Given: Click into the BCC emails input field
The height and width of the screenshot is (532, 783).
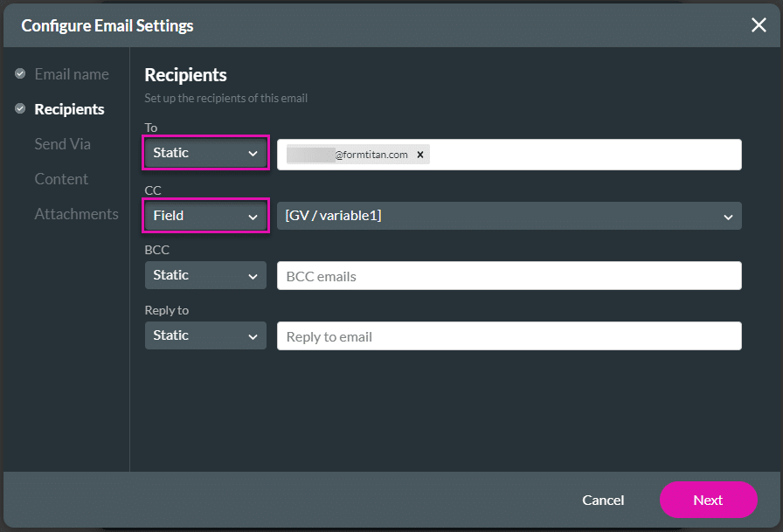Looking at the screenshot, I should click(509, 276).
